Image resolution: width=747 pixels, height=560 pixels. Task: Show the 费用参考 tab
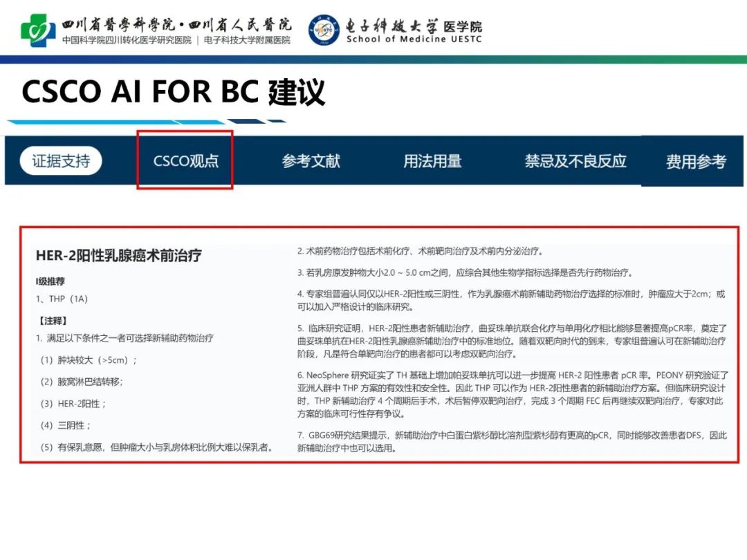[x=695, y=162]
